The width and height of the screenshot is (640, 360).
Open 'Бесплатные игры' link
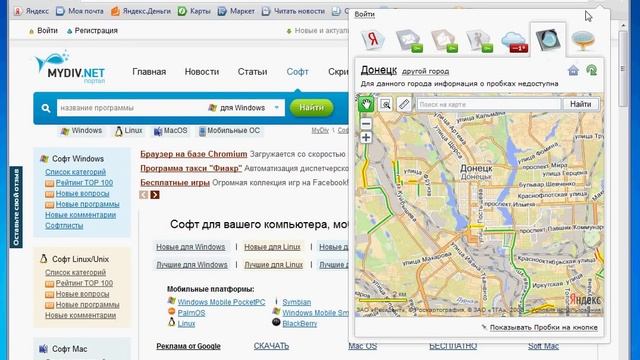pos(175,182)
